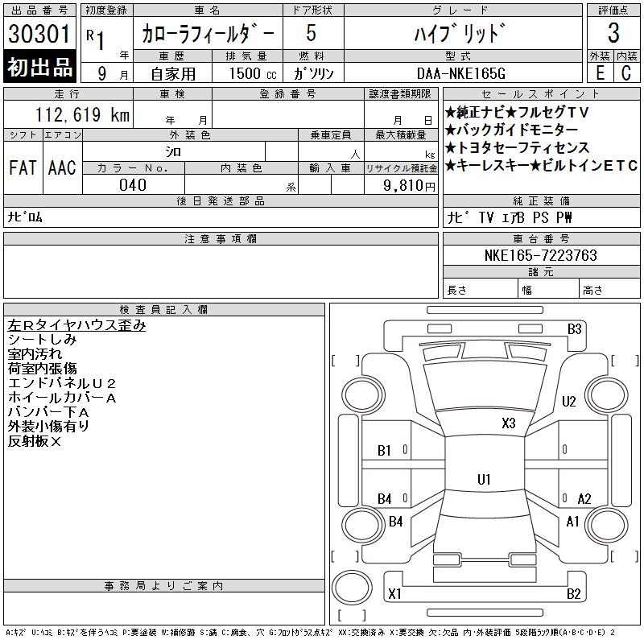Click the 自家用 vehicle history value
Screen dimensions: 644x644
point(173,74)
